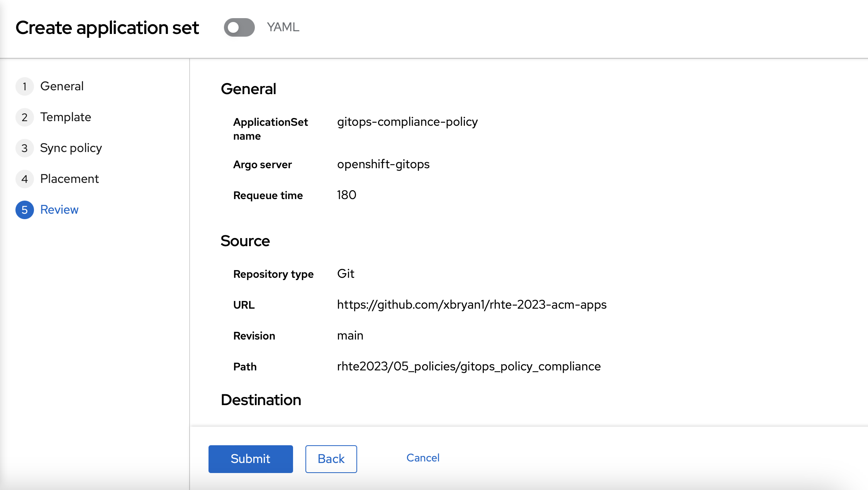
Task: Click the Requeue time value 180
Action: click(346, 195)
